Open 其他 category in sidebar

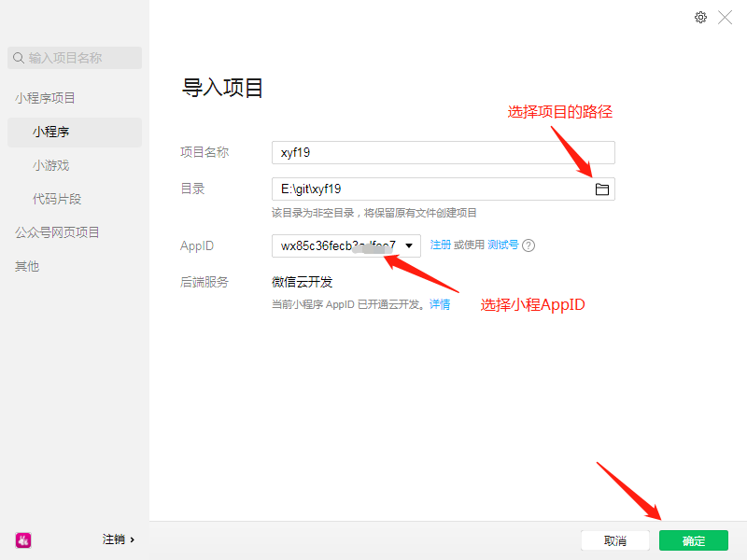pos(27,266)
